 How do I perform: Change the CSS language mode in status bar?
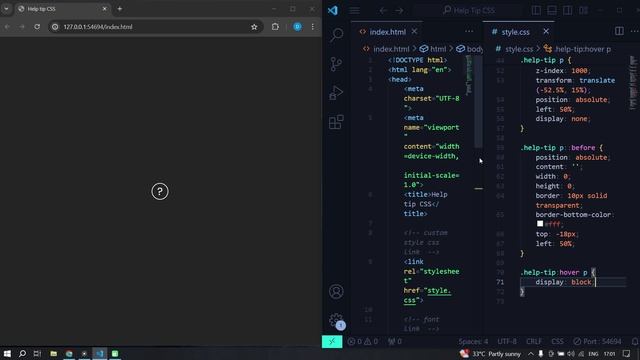click(x=557, y=341)
